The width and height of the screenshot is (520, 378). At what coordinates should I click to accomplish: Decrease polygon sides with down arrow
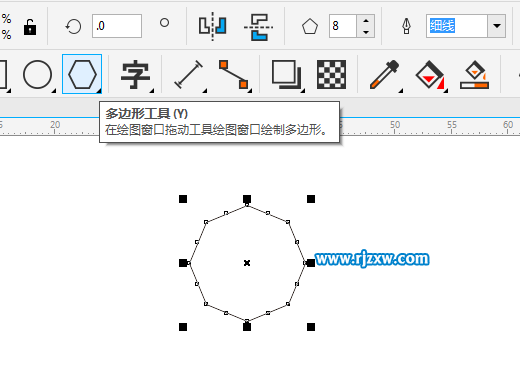(366, 32)
